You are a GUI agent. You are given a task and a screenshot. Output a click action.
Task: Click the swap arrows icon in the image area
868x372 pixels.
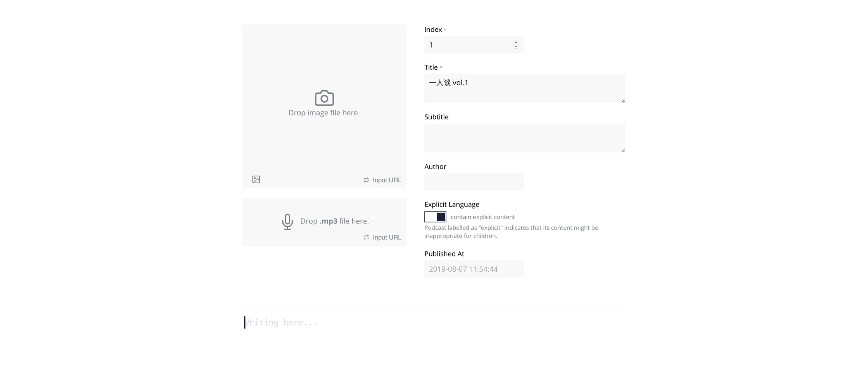pos(366,180)
